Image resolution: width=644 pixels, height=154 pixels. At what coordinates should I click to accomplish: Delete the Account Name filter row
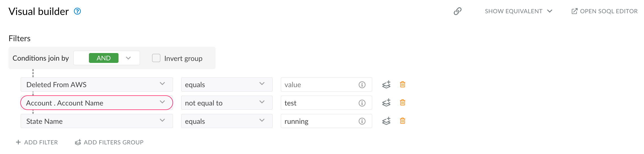(402, 103)
